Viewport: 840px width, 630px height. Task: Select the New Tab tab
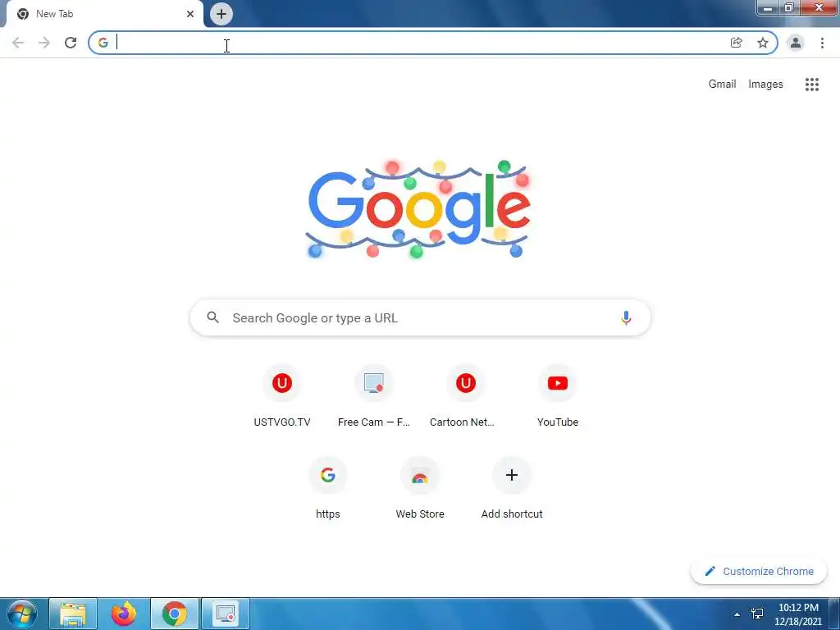[105, 14]
